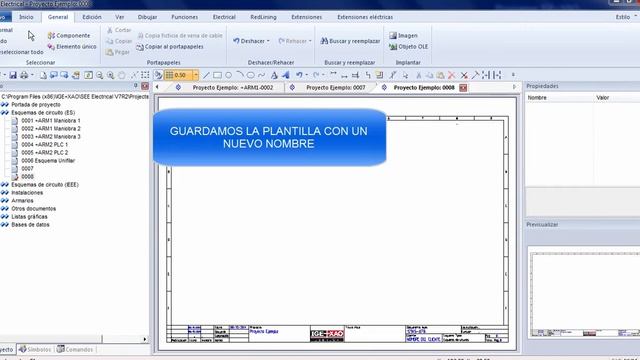Select sheet 0001 =ARM1 Maniobra 1
Image resolution: width=640 pixels, height=360 pixels.
pos(51,121)
